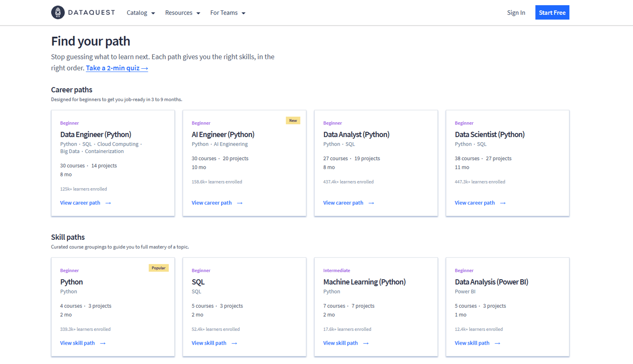
Task: Open the Data Analyst (Python) card title
Action: pyautogui.click(x=356, y=134)
